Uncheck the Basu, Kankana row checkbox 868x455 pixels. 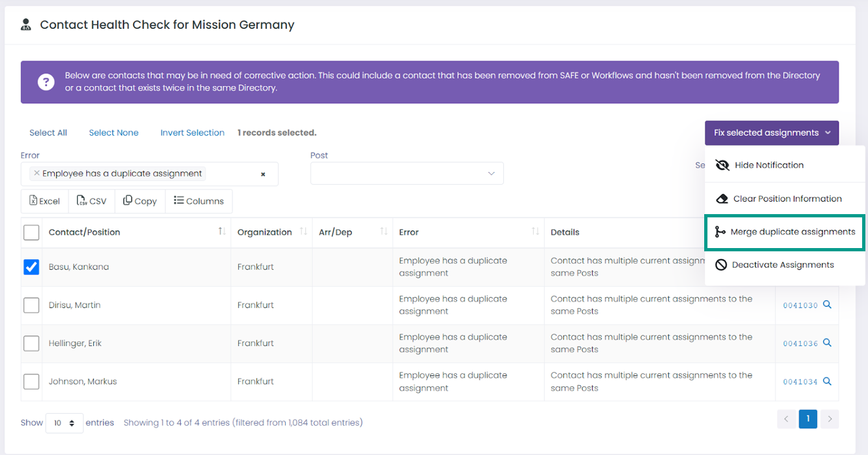click(x=31, y=267)
